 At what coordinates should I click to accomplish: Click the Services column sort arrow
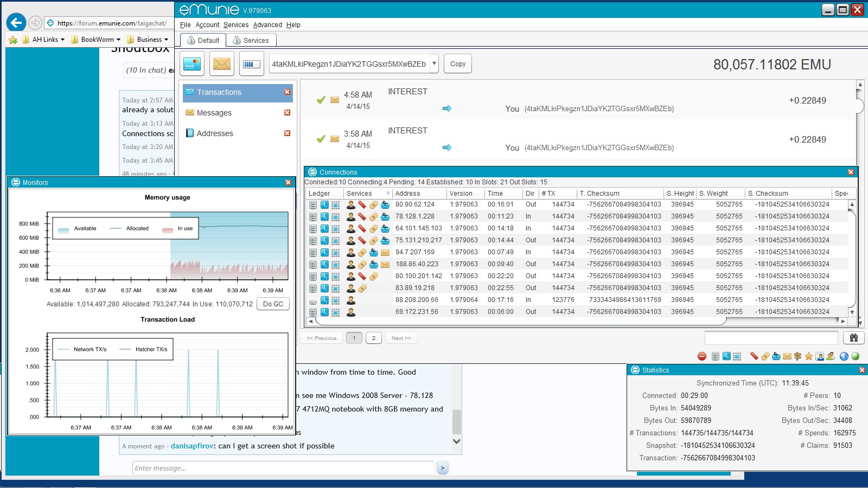click(x=388, y=194)
